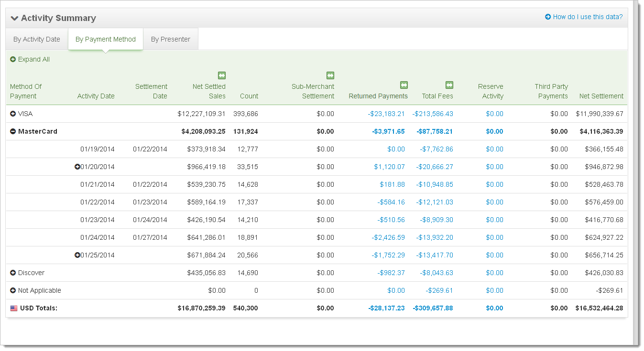Viewport: 644px width, 351px height.
Task: Open USD Totals returned payments -$28,137.23
Action: click(386, 308)
